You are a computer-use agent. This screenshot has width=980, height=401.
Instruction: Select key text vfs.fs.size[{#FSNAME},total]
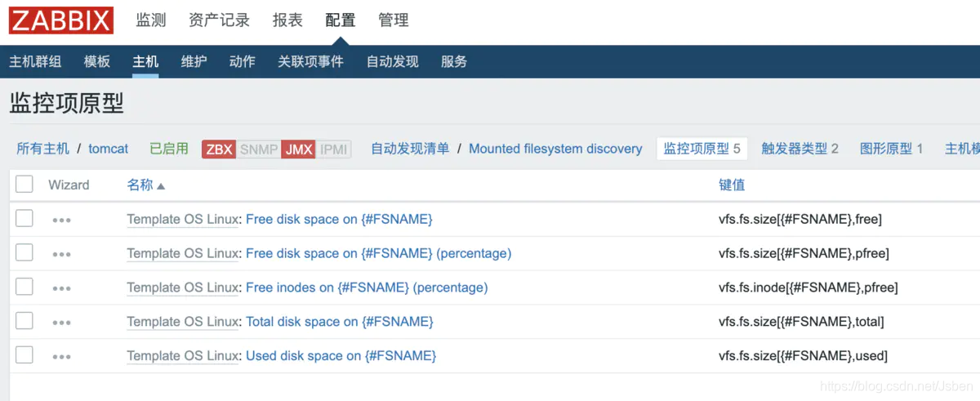point(801,322)
